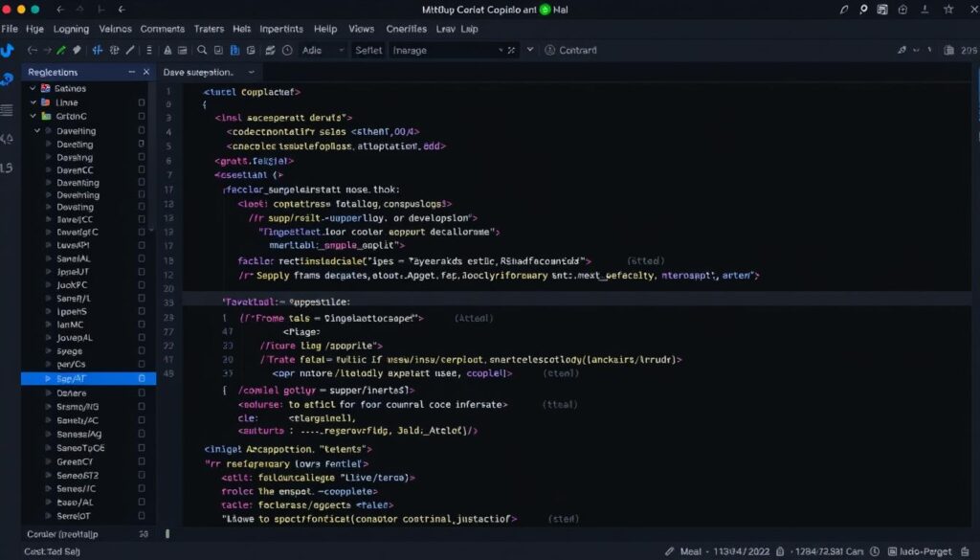
Task: Expand the Davenning tree node
Action: (48, 183)
